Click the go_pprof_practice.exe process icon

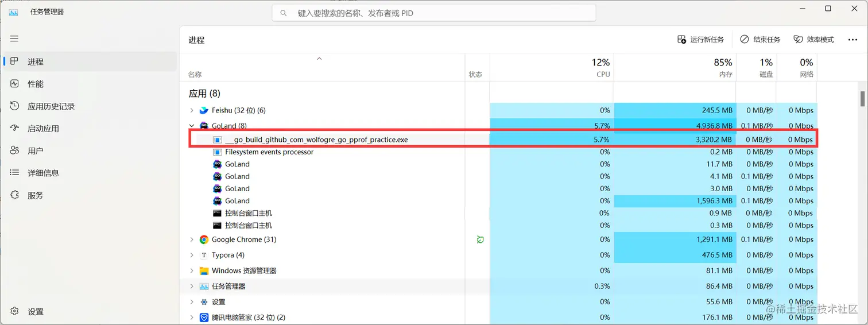[217, 140]
